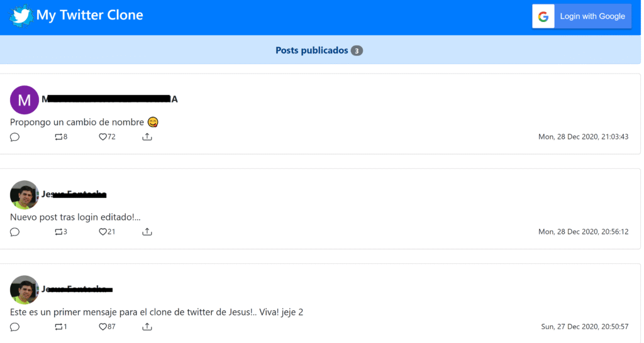The image size is (644, 343).
Task: Share the 'primer mensaje' clone post
Action: (147, 327)
